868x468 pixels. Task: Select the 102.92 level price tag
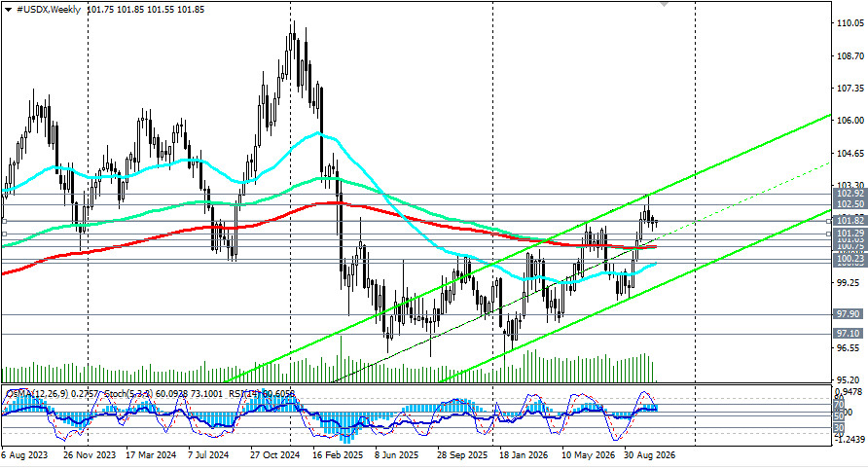pyautogui.click(x=850, y=194)
